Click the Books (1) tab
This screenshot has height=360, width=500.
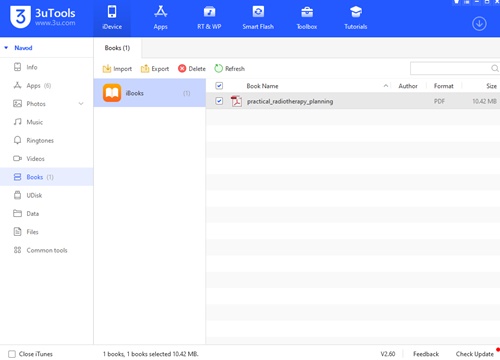pyautogui.click(x=117, y=48)
